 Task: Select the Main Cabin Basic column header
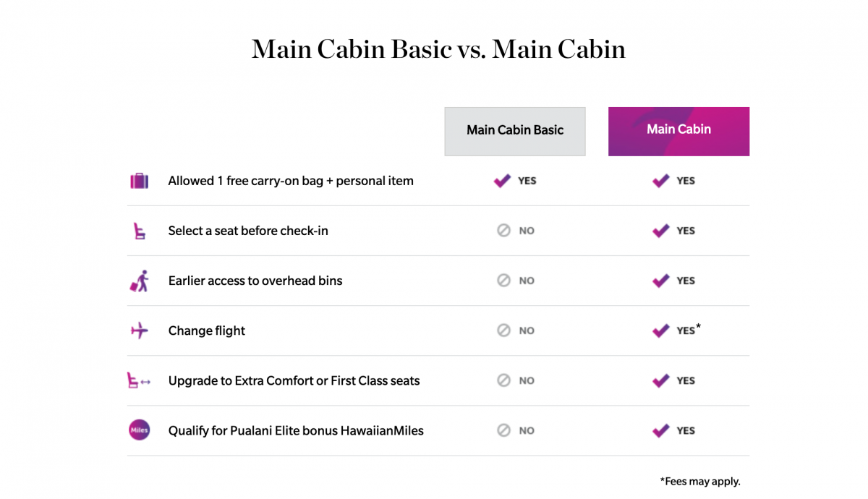pos(515,131)
